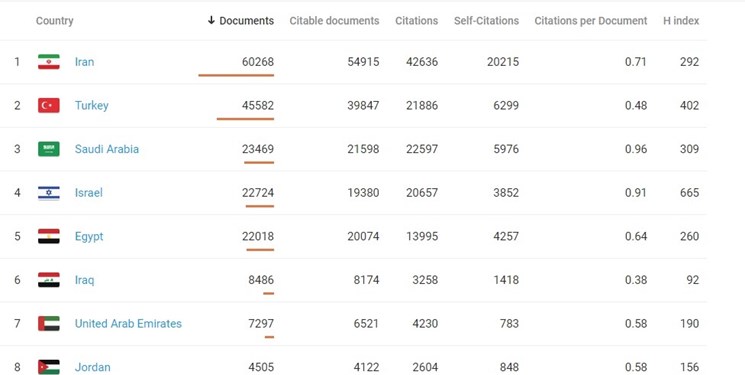Select Turkey documents value 45582
The image size is (745, 375).
tap(258, 106)
